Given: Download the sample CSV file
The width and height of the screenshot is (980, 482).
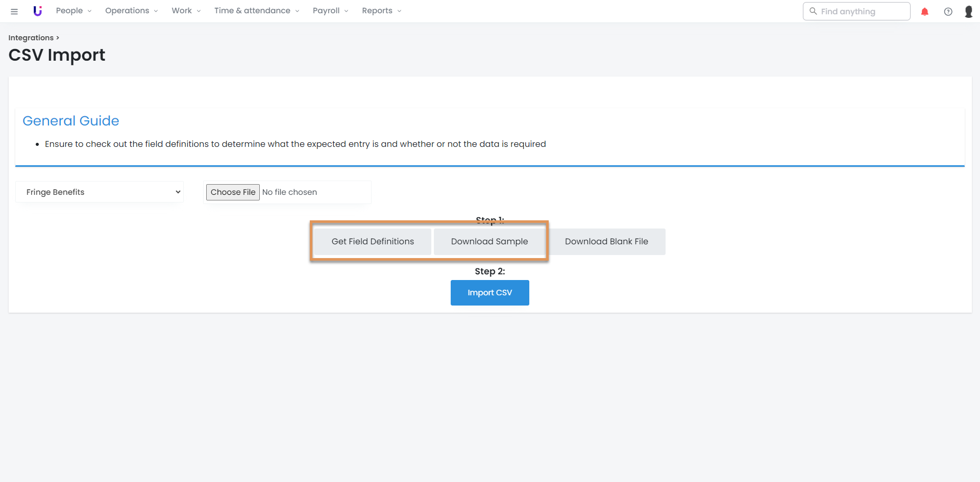Looking at the screenshot, I should pyautogui.click(x=489, y=242).
